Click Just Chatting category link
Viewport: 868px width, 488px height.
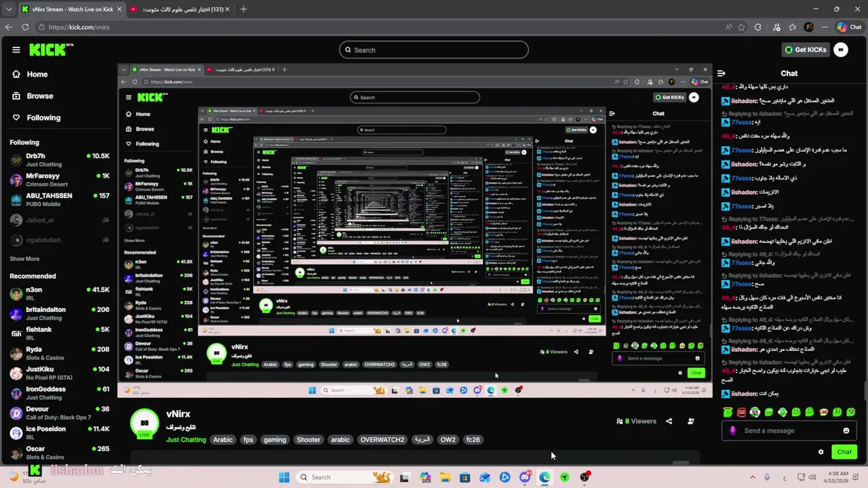pyautogui.click(x=186, y=440)
